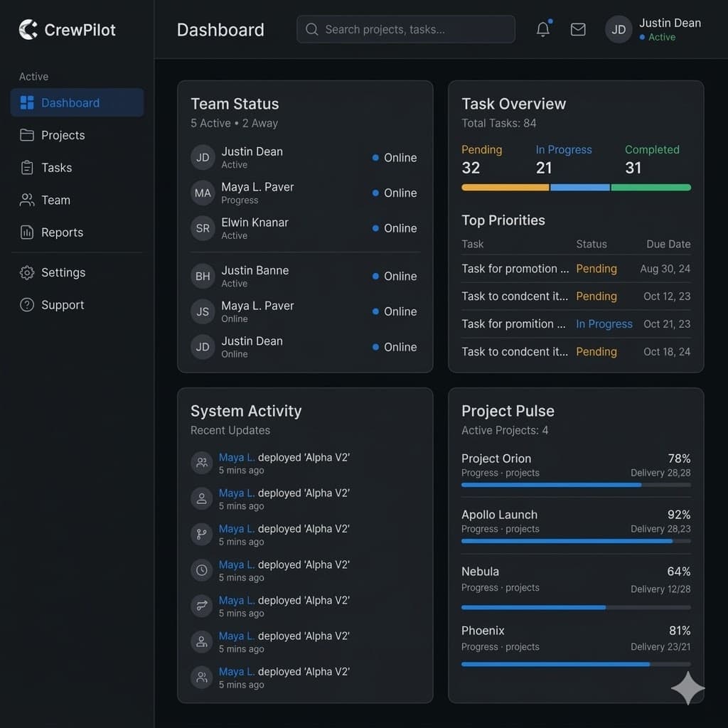
Task: Open the notifications bell icon
Action: [542, 29]
